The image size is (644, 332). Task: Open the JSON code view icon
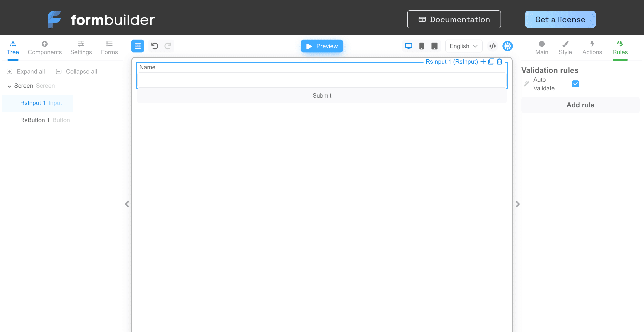click(492, 46)
